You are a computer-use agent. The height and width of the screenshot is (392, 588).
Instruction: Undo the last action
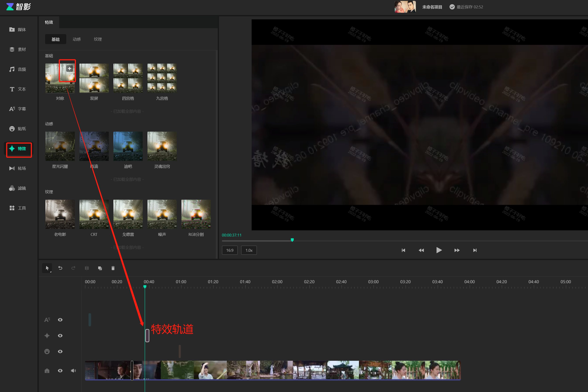click(x=60, y=268)
